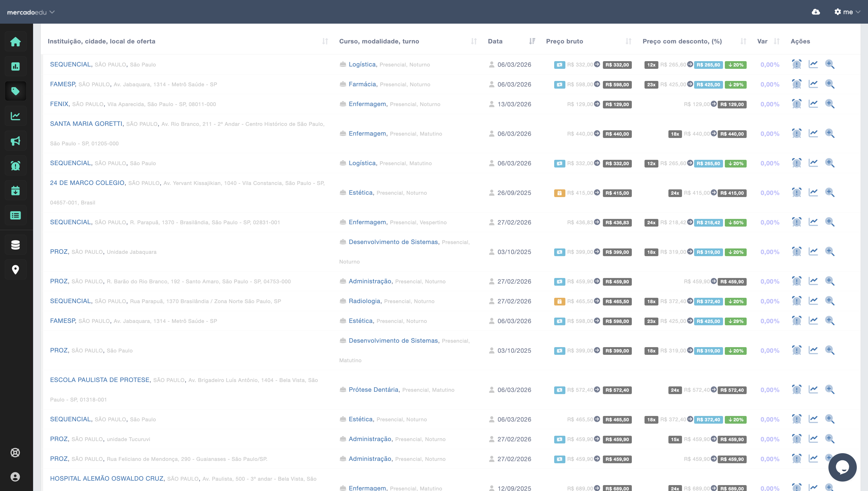Screen dimensions: 868x491
Task: Open SANTA MARIA GORETTI institution link
Action: 87,124
